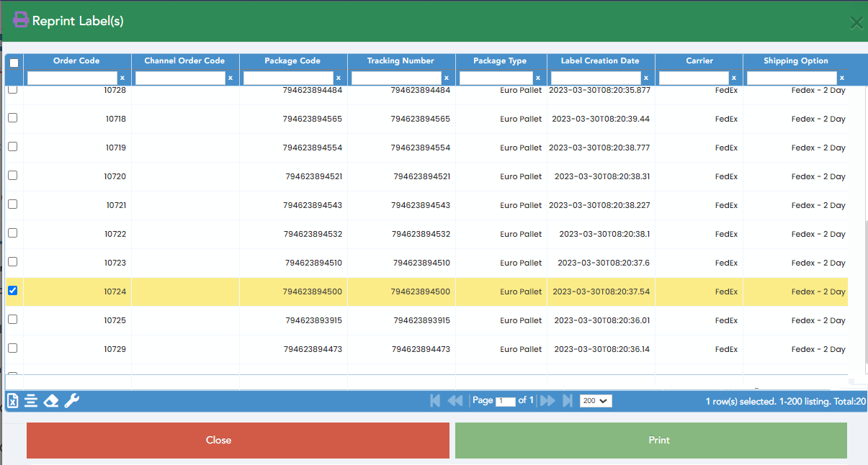Image resolution: width=868 pixels, height=465 pixels.
Task: Go to first page of listing
Action: [435, 401]
